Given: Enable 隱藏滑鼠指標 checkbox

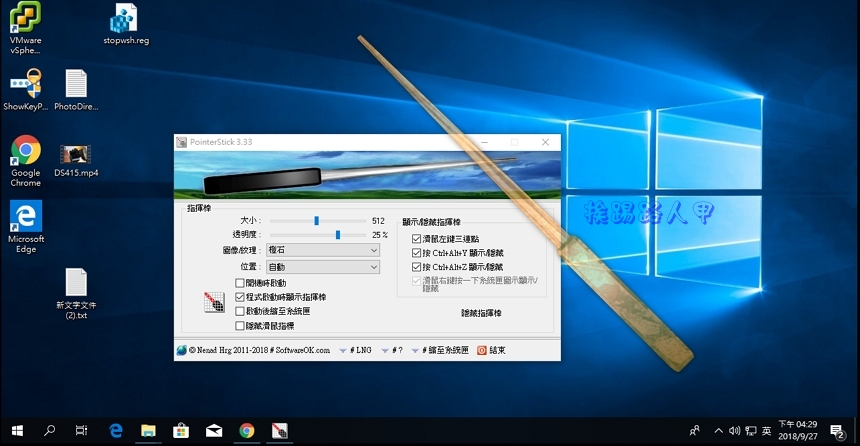Looking at the screenshot, I should 240,325.
